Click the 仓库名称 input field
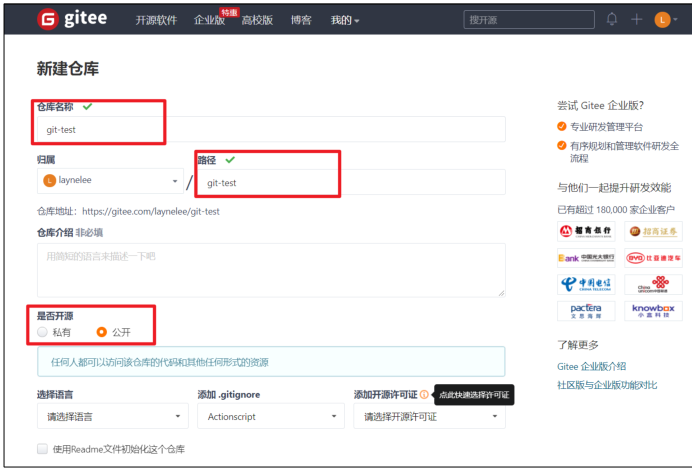692x468 pixels. pos(271,129)
